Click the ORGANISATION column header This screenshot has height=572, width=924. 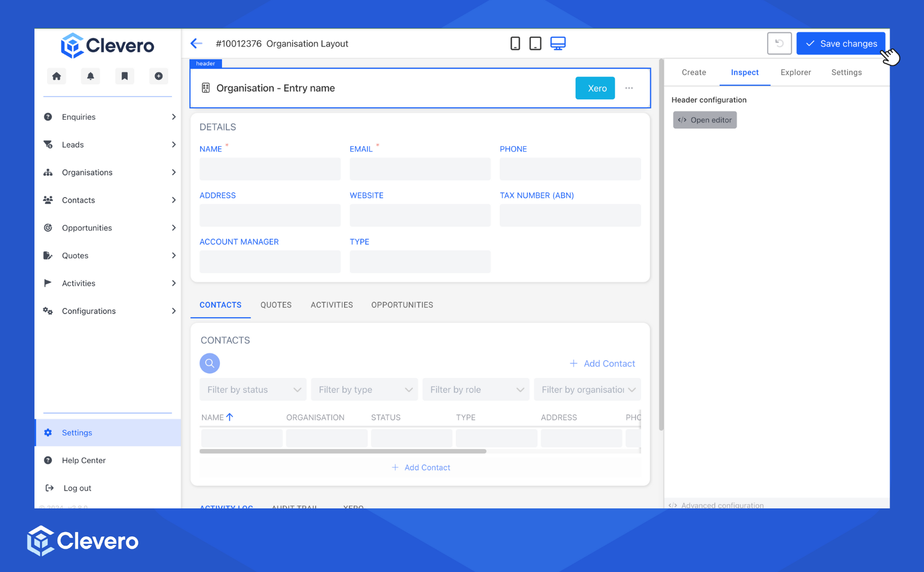coord(315,417)
